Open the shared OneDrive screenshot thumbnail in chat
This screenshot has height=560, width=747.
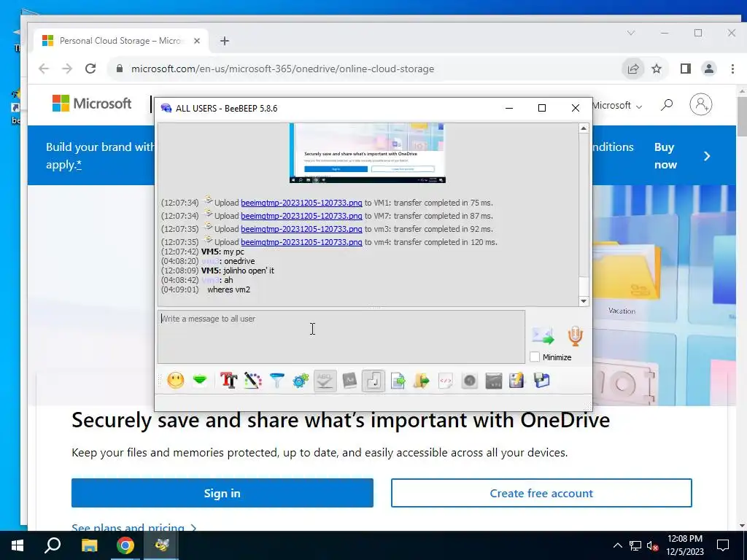click(368, 153)
